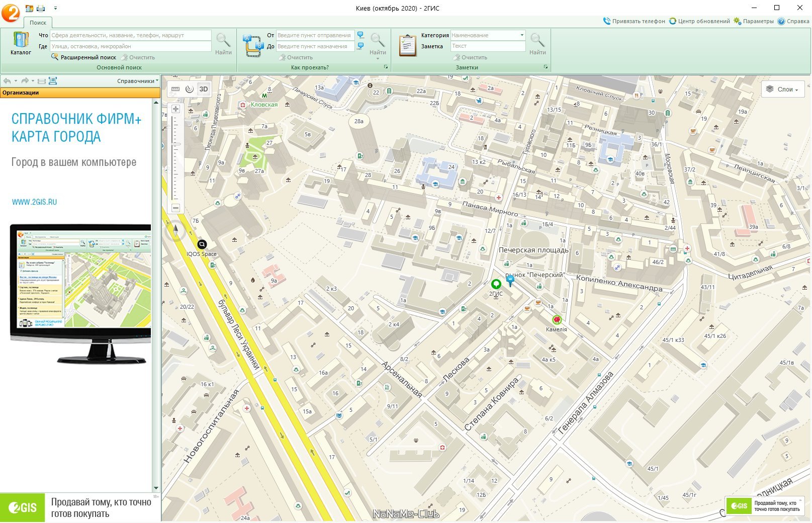Switch to the Поиск ribbon tab

pos(38,23)
